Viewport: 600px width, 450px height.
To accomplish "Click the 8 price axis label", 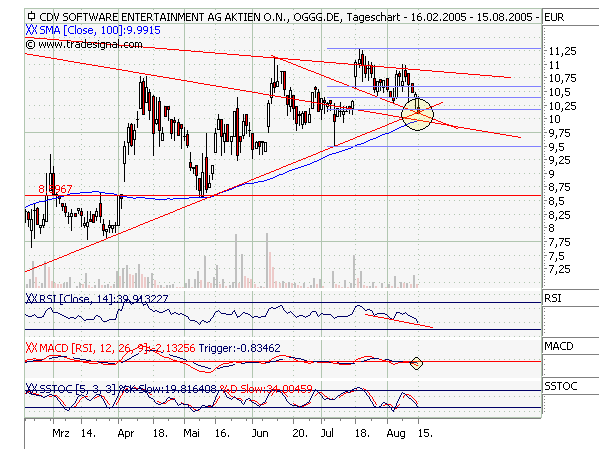I will tap(551, 228).
